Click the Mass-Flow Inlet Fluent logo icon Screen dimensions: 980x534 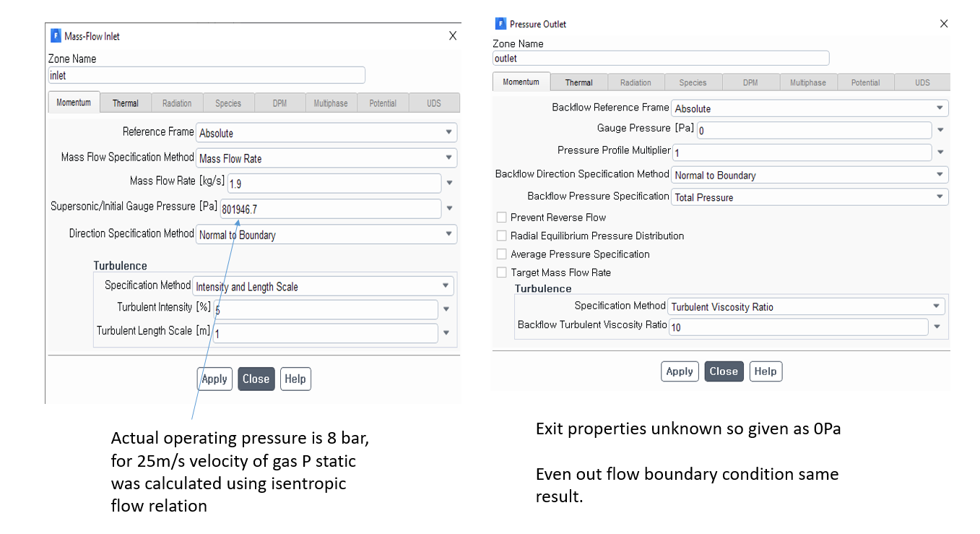click(x=56, y=36)
